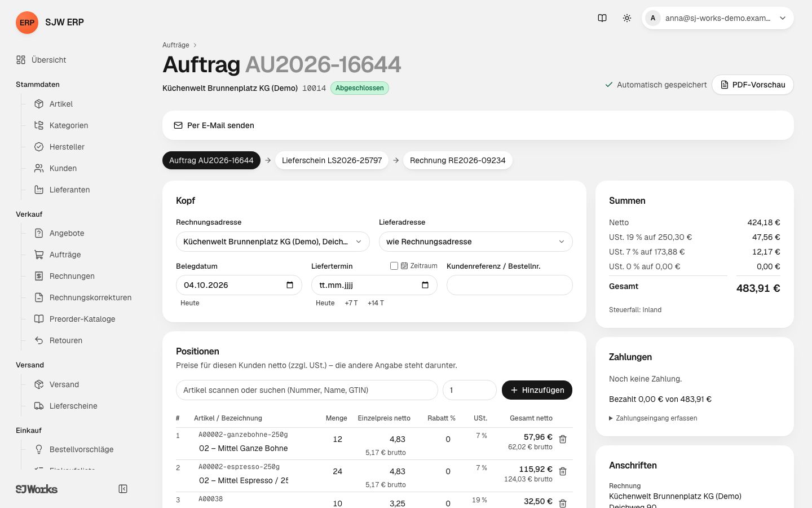
Task: Focus the article search field
Action: point(307,390)
